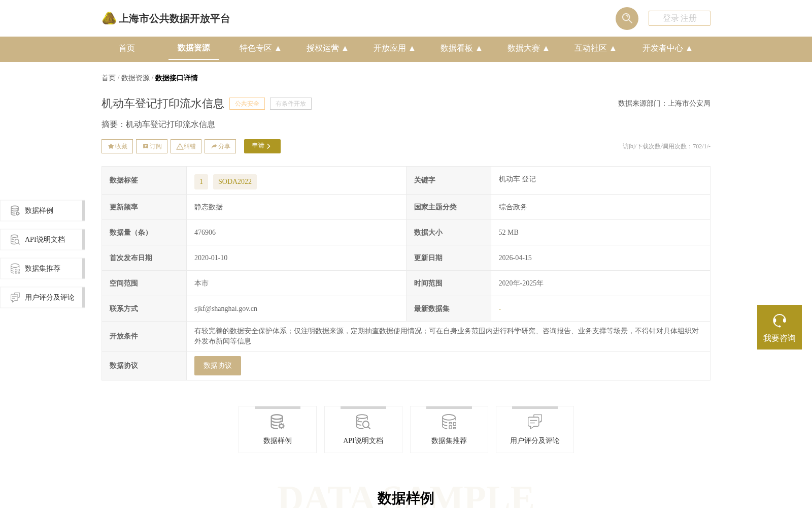
Task: Expand the 互动社区 menu
Action: click(x=595, y=48)
